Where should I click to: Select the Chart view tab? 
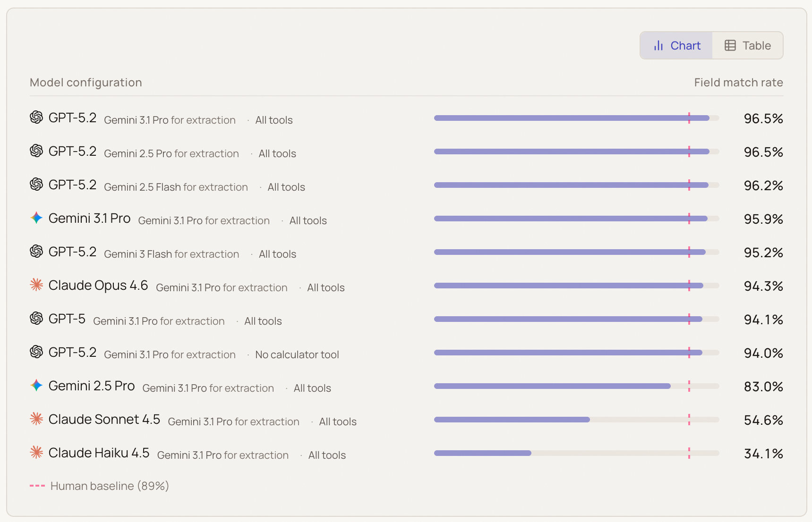[x=676, y=46]
